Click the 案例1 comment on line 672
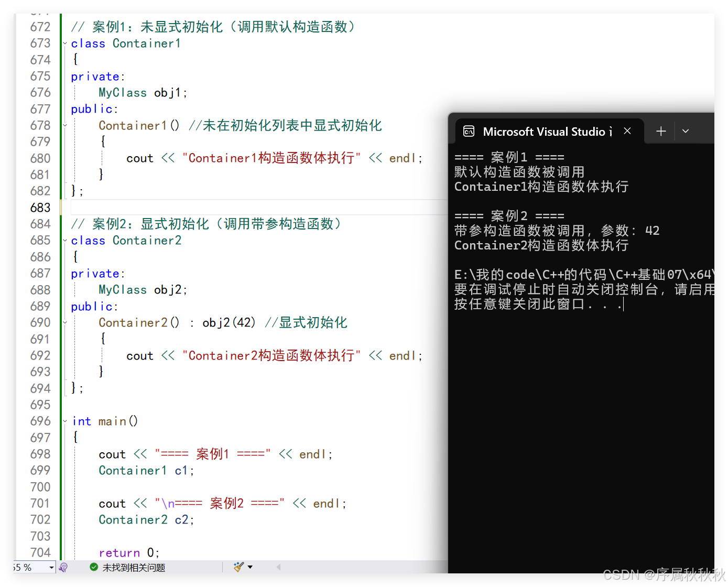Screen dimensions: 728x587 coord(213,27)
